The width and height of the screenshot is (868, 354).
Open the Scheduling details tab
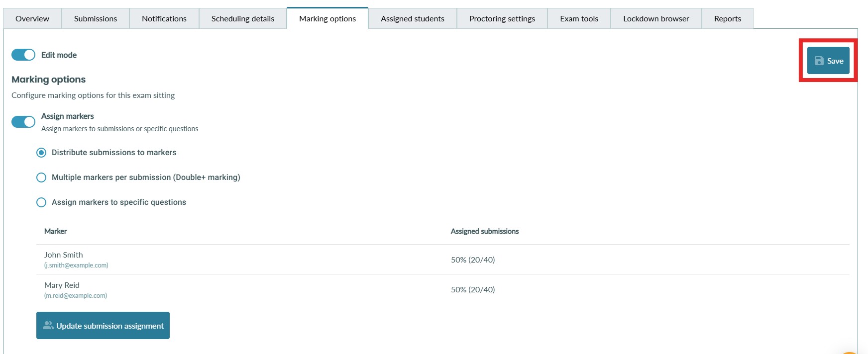tap(243, 19)
